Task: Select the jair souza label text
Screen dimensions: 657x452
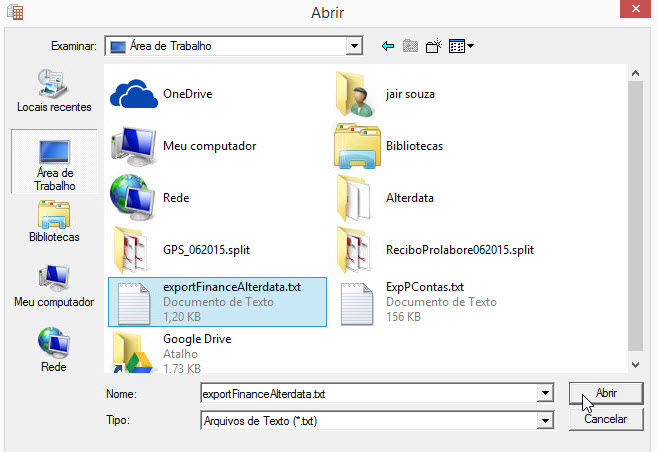Action: coord(410,94)
